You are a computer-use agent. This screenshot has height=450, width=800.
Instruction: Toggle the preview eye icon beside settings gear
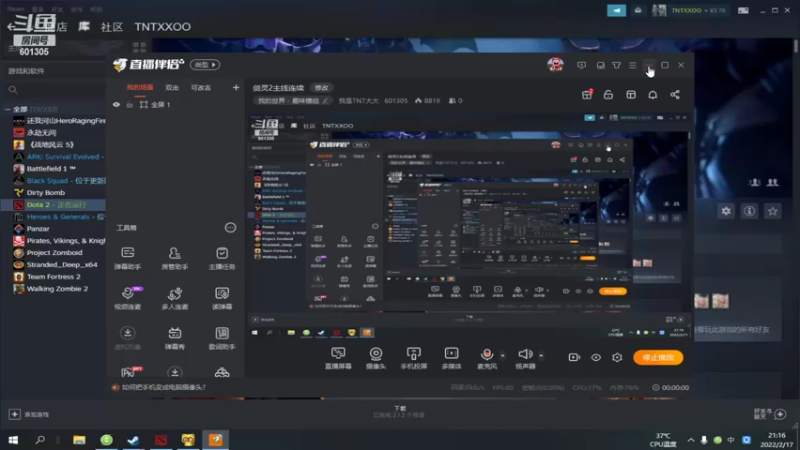coord(595,357)
